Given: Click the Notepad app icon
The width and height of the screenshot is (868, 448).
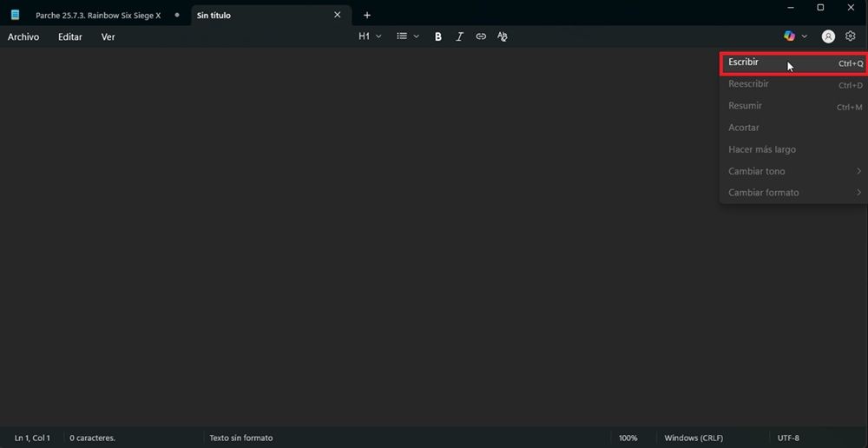Looking at the screenshot, I should [15, 15].
